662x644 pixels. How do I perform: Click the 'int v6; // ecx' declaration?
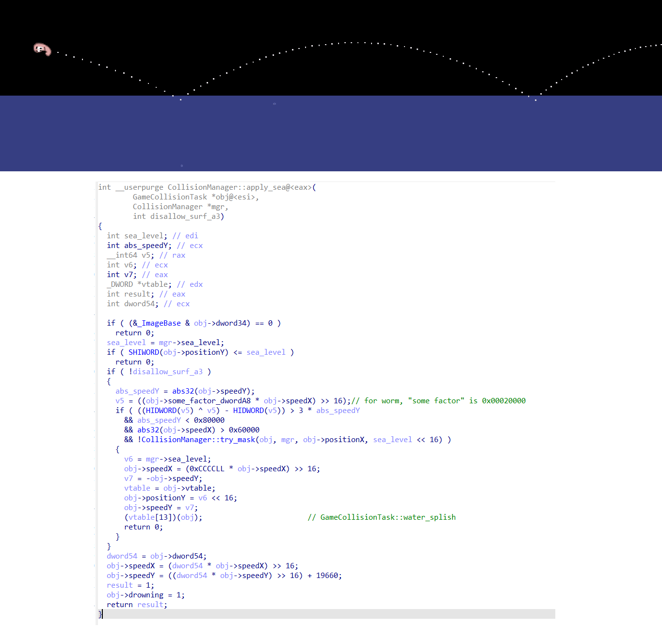[137, 265]
